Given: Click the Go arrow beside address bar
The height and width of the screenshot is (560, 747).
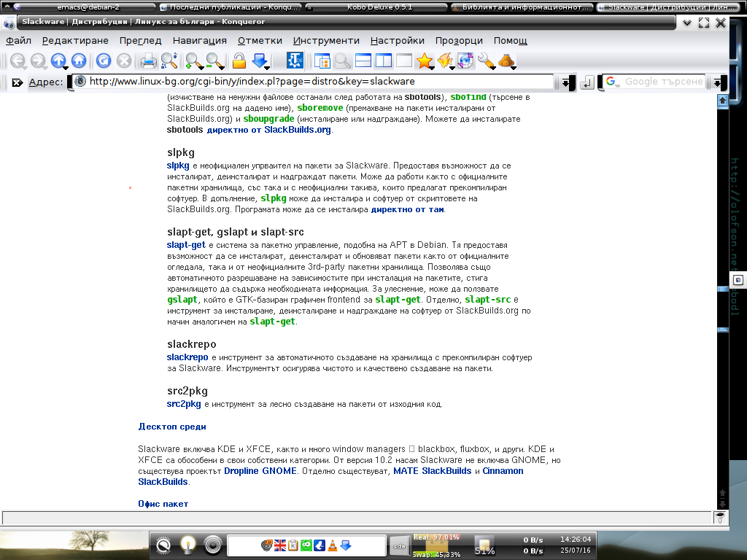Looking at the screenshot, I should pyautogui.click(x=587, y=82).
